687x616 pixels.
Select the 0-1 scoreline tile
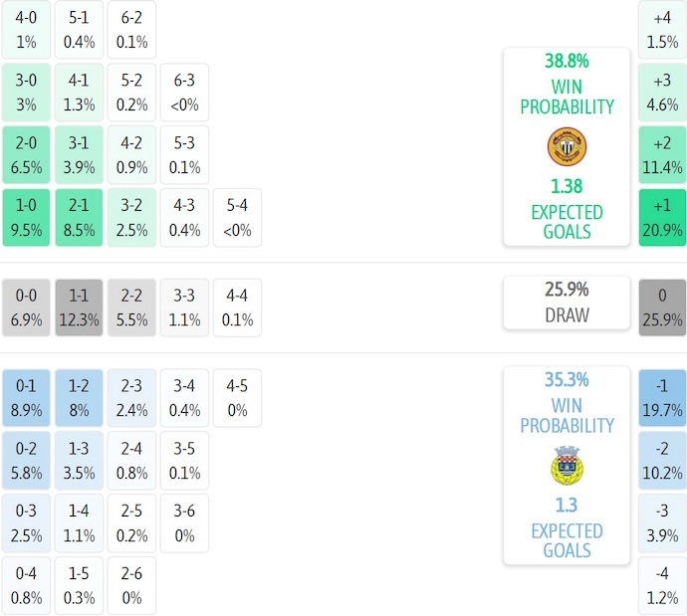pyautogui.click(x=26, y=397)
